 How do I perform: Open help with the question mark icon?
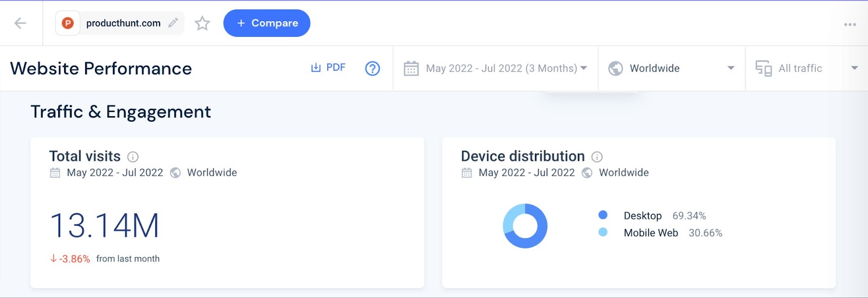tap(373, 68)
